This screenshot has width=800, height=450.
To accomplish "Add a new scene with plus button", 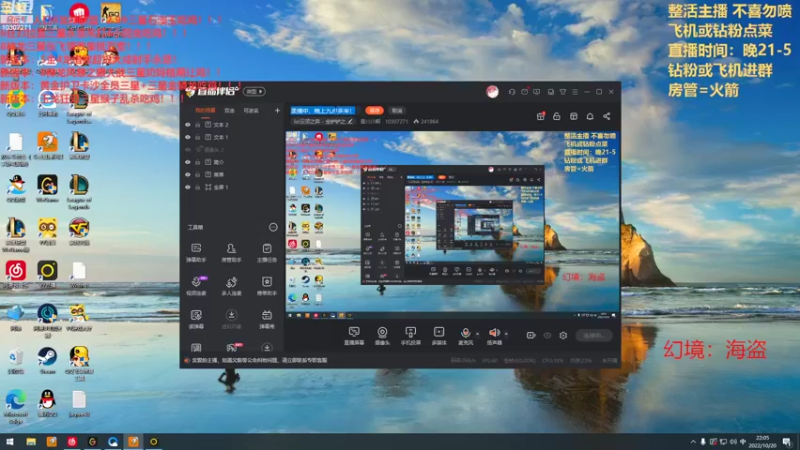I will 277,110.
